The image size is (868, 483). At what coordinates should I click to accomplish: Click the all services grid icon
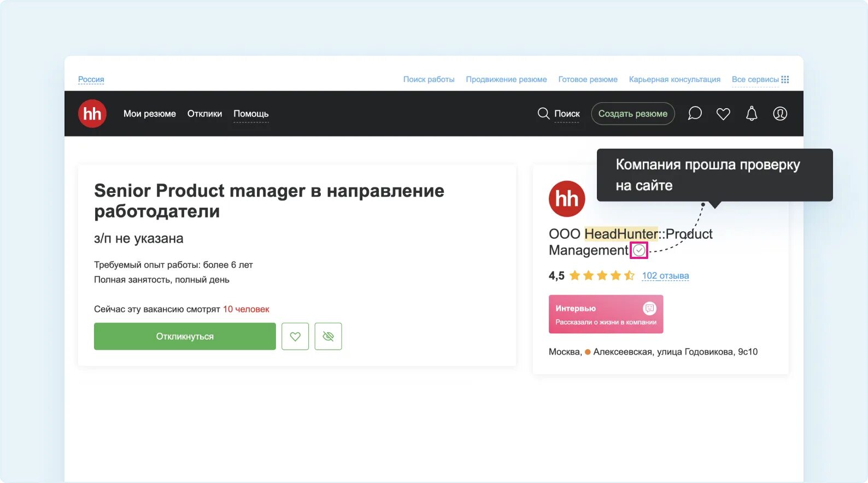[785, 79]
